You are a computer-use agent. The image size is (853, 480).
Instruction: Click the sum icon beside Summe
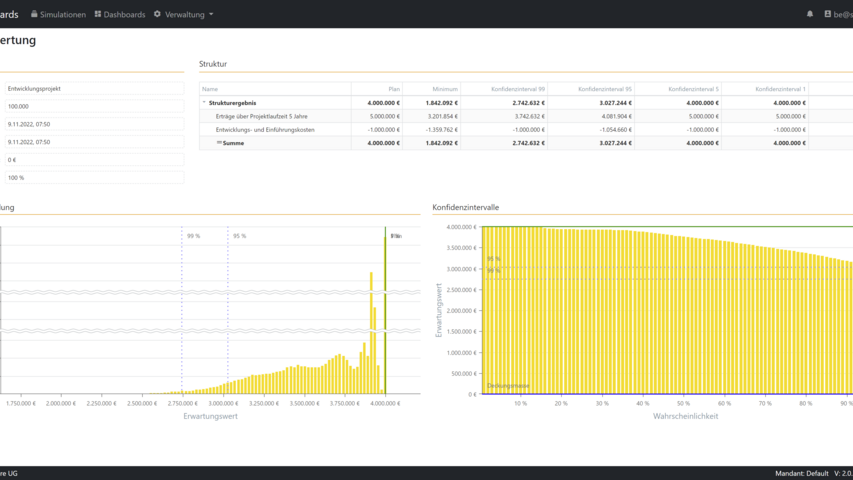coord(219,143)
